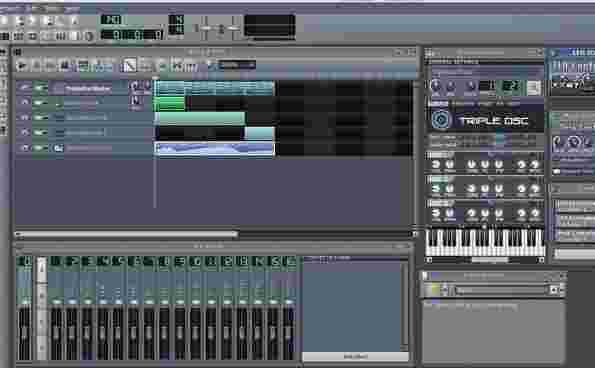Click a key on the Triple Osc piano keyboard
This screenshot has height=368, width=595.
(485, 243)
